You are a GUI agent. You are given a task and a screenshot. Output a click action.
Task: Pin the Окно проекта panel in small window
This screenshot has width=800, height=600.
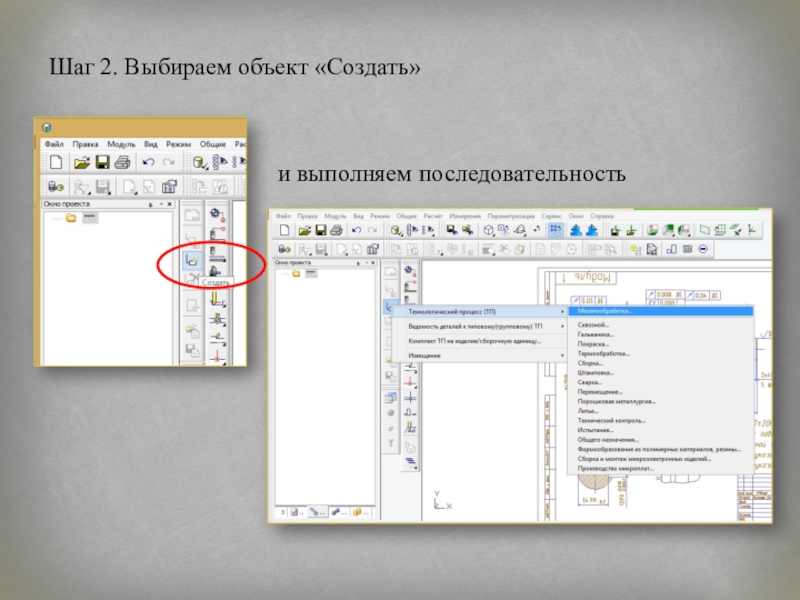click(x=150, y=204)
